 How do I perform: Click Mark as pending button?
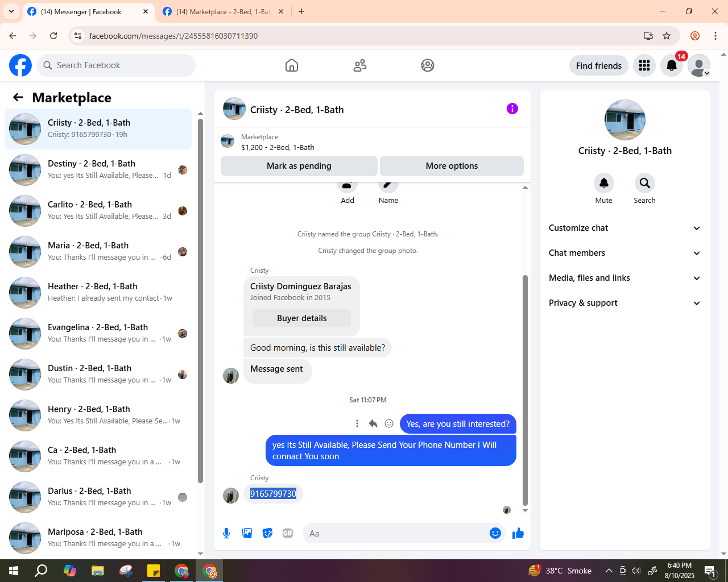click(x=299, y=166)
